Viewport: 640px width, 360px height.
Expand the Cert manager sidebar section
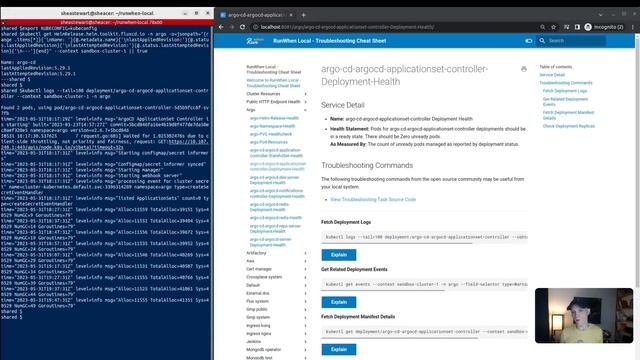coord(276,269)
